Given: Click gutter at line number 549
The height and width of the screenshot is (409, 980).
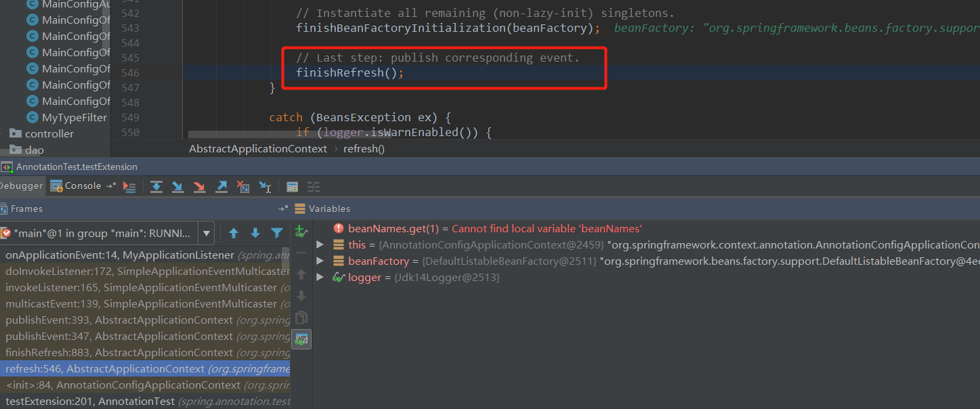Looking at the screenshot, I should (130, 118).
